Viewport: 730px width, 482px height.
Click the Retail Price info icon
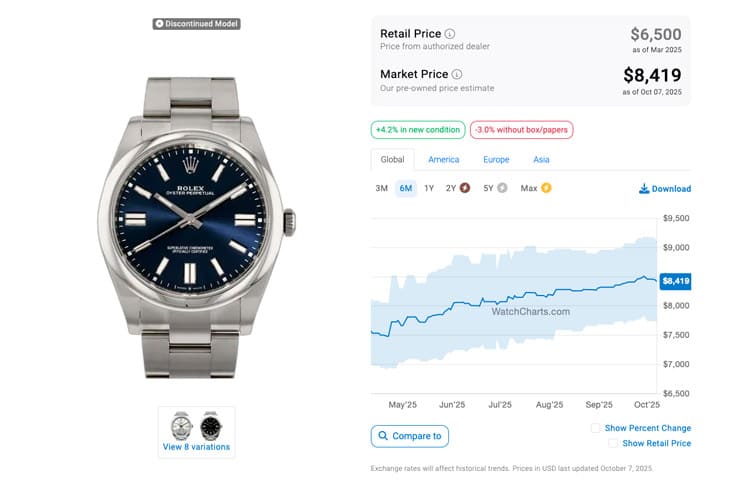click(x=450, y=34)
